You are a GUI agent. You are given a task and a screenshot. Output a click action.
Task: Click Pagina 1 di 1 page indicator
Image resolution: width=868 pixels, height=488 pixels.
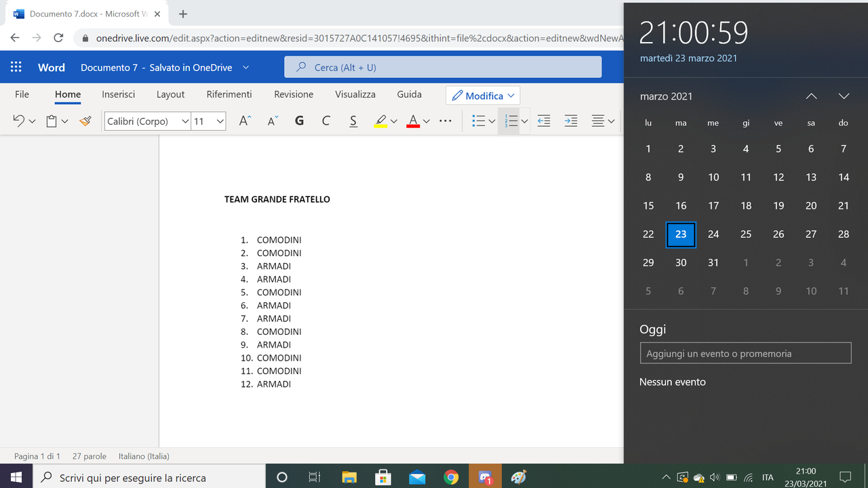point(37,456)
